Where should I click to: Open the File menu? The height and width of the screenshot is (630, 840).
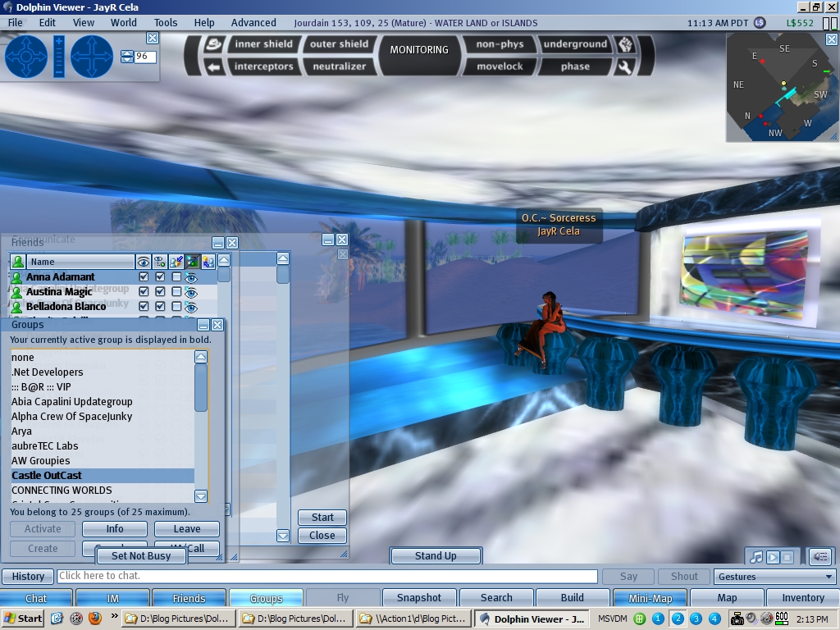(15, 22)
